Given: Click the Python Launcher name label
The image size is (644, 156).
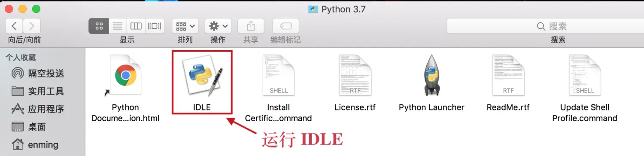Looking at the screenshot, I should pyautogui.click(x=431, y=107).
